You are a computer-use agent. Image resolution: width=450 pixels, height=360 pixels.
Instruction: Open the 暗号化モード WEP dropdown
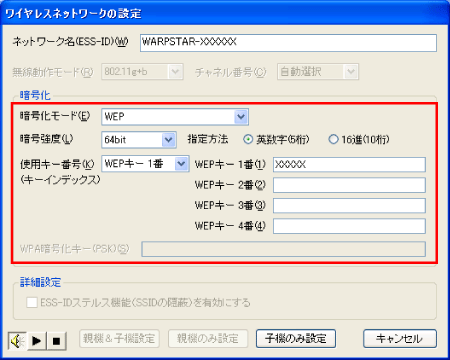[x=175, y=117]
